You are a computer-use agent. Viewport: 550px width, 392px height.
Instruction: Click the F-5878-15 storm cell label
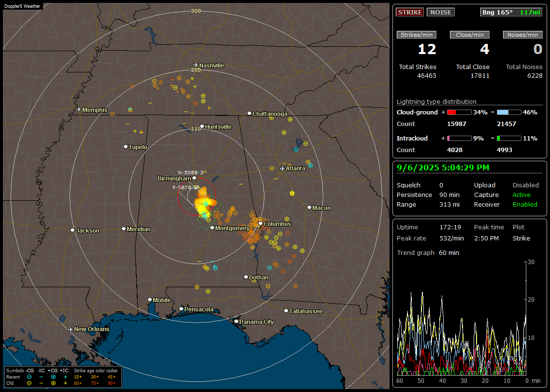pyautogui.click(x=186, y=187)
